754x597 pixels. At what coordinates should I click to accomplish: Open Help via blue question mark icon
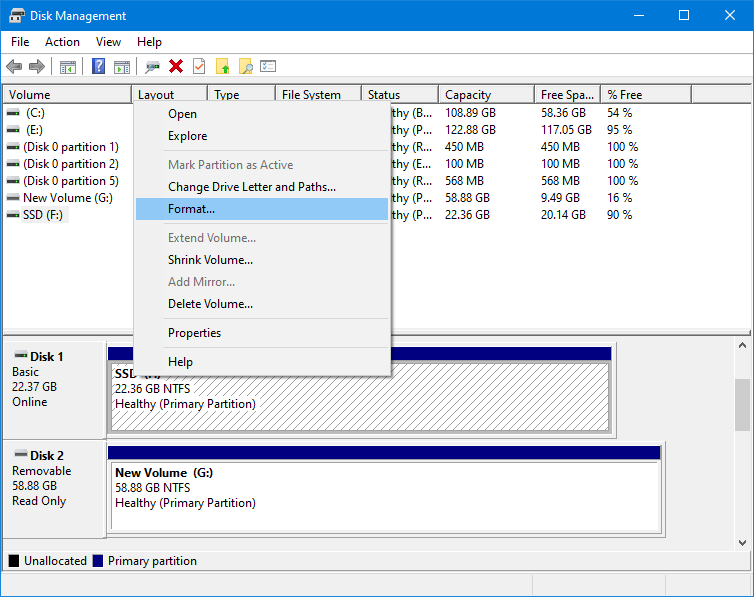(x=99, y=67)
